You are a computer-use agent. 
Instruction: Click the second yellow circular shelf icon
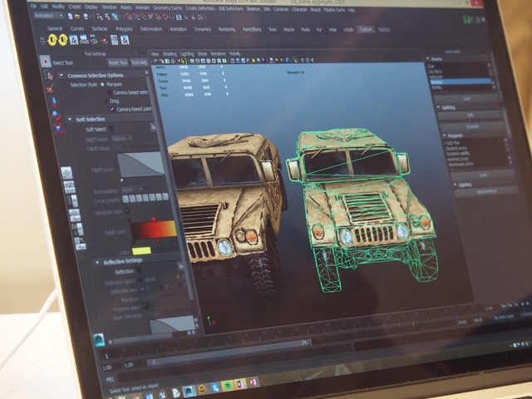pos(63,40)
